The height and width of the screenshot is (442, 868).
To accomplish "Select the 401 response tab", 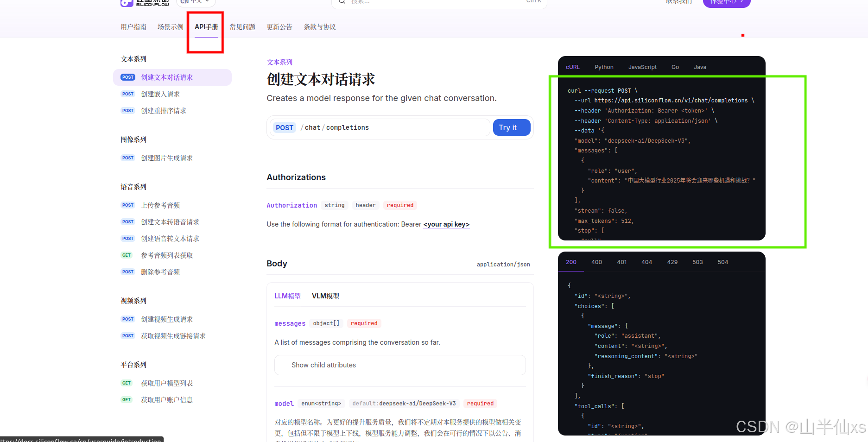I will [x=622, y=262].
